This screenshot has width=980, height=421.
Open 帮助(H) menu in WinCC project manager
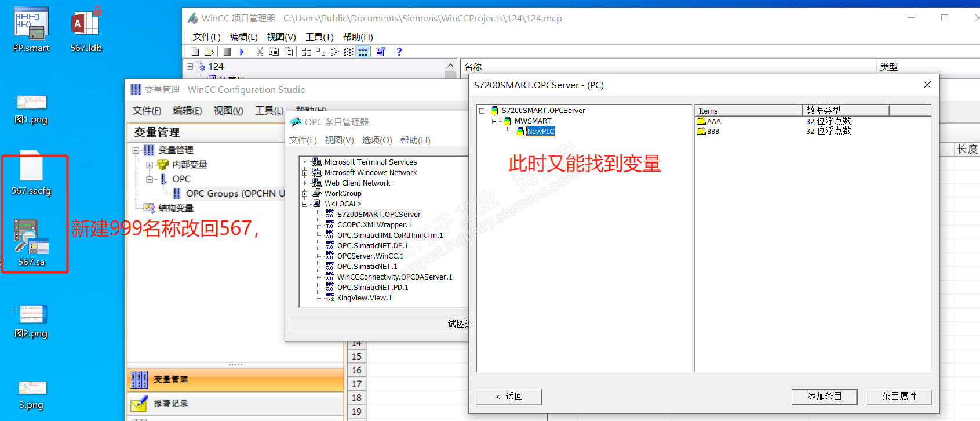coord(358,37)
